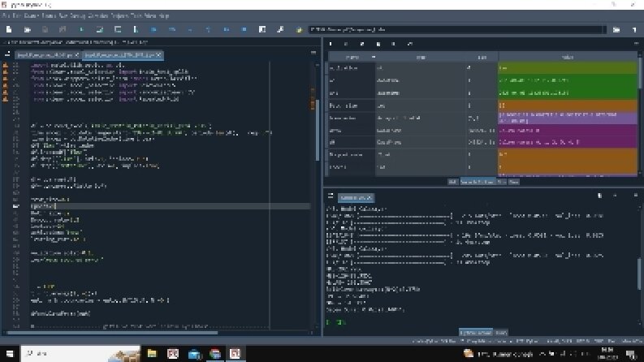
Task: Run the file with the green play icon
Action: [x=81, y=29]
